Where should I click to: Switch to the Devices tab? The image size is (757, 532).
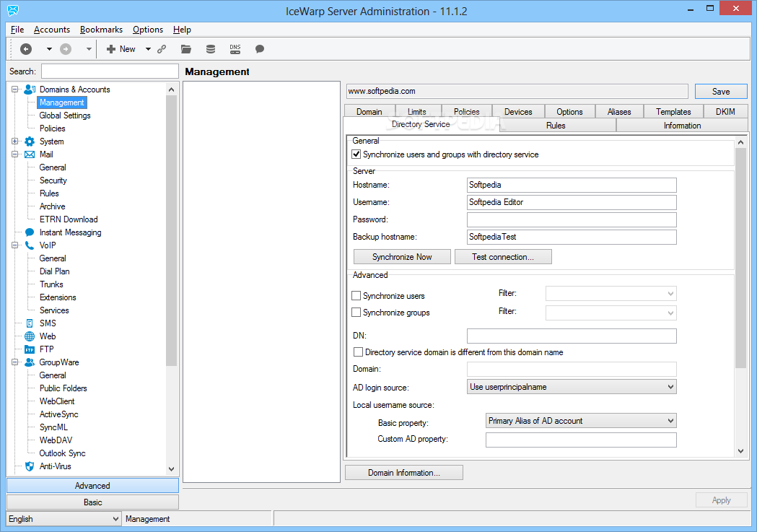[518, 111]
